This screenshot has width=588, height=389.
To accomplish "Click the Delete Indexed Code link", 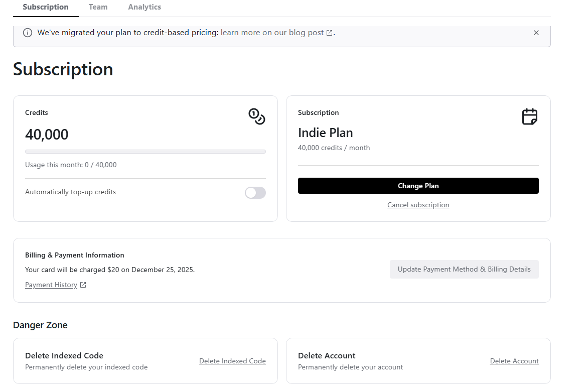I will (x=232, y=361).
